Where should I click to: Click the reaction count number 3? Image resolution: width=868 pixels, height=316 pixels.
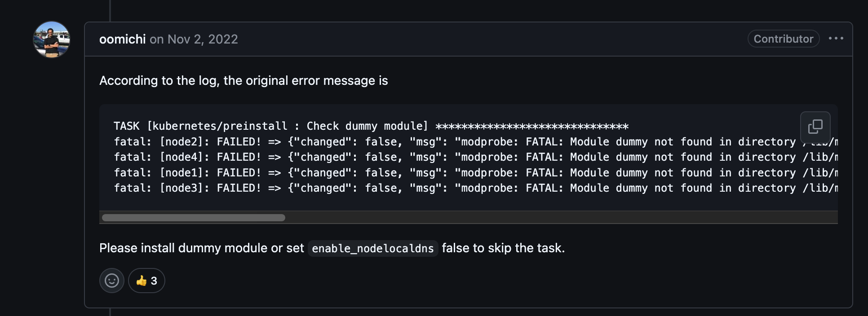[x=154, y=281]
